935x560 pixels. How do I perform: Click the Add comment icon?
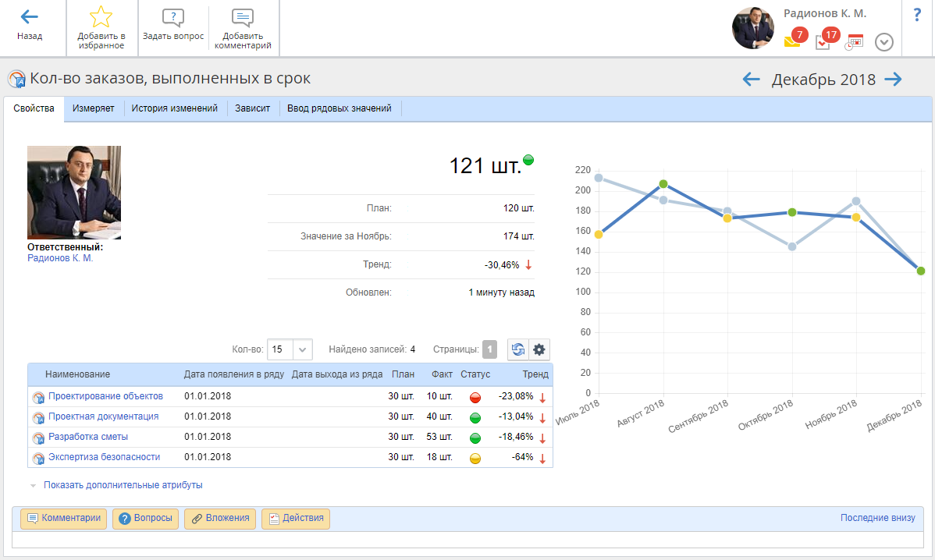click(x=243, y=18)
